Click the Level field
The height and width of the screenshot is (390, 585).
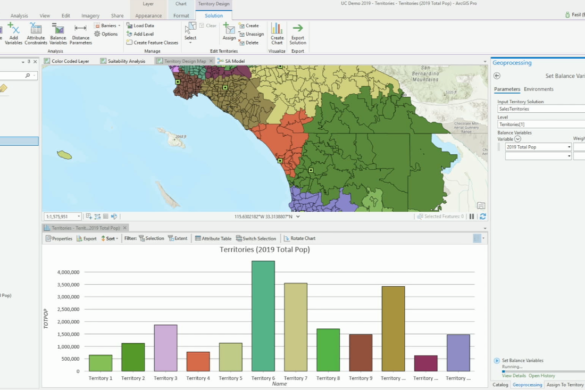coord(541,124)
